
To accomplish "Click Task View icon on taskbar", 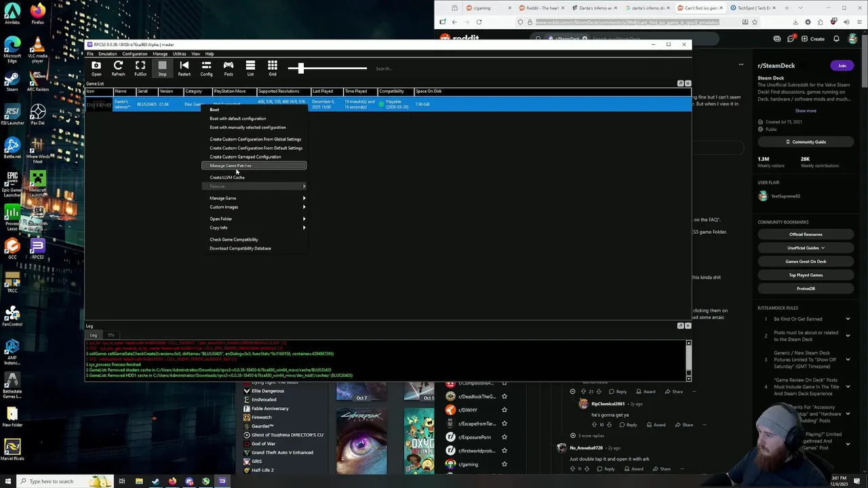I will pyautogui.click(x=122, y=481).
